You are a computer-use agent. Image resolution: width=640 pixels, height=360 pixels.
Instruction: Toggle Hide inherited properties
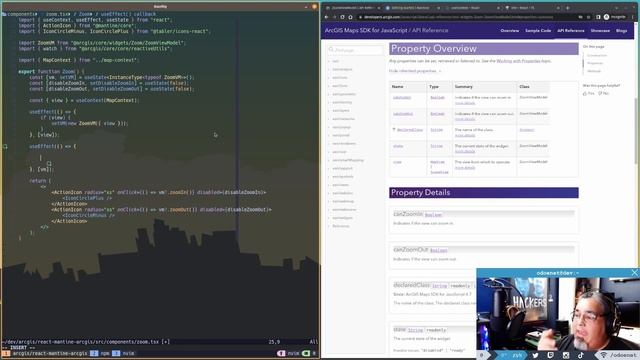[415, 71]
